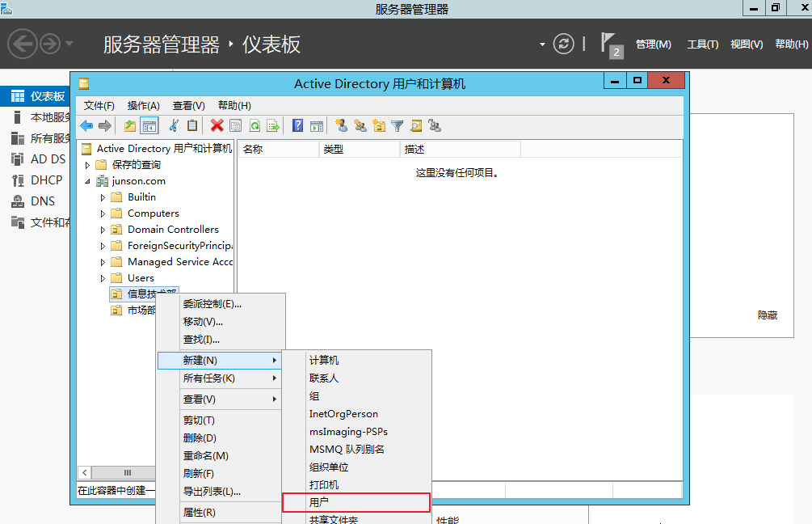Toggle the action pane toolbar icon
812x524 pixels.
(x=317, y=125)
